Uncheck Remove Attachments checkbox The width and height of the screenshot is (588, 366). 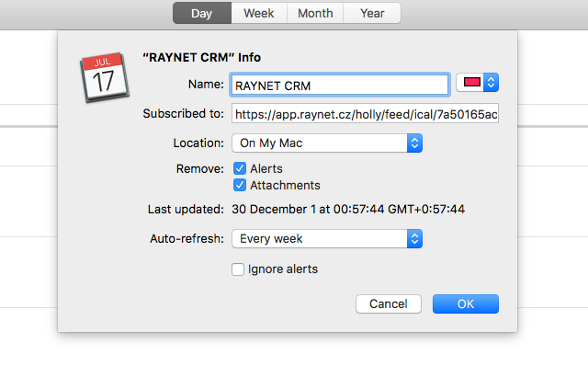[x=240, y=185]
